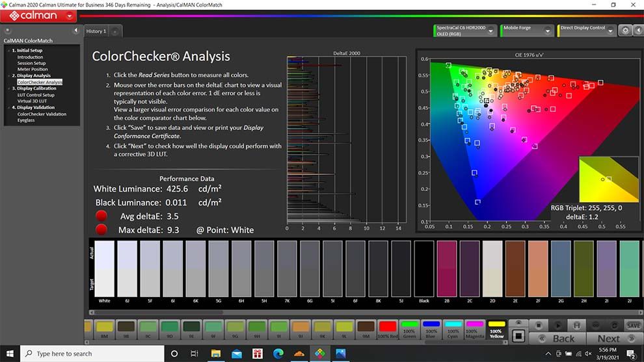The height and width of the screenshot is (362, 644).
Task: Open File Explorer from the taskbar
Action: coord(215,354)
